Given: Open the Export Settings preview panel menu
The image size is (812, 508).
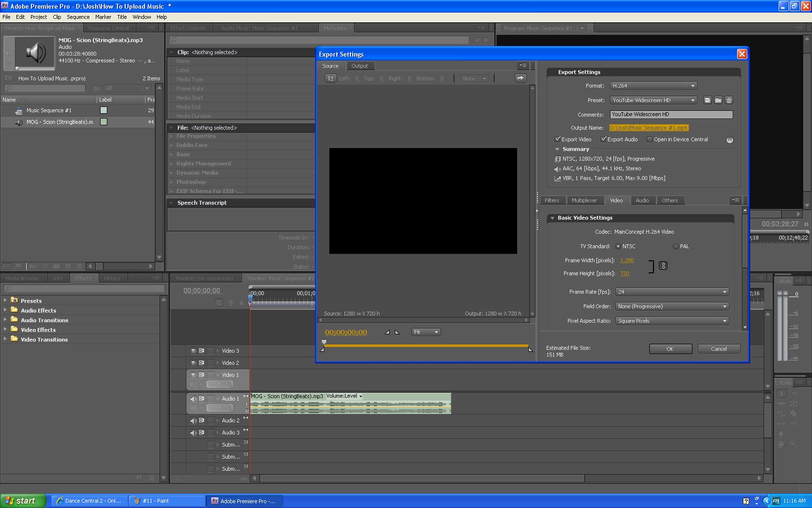Looking at the screenshot, I should click(523, 65).
